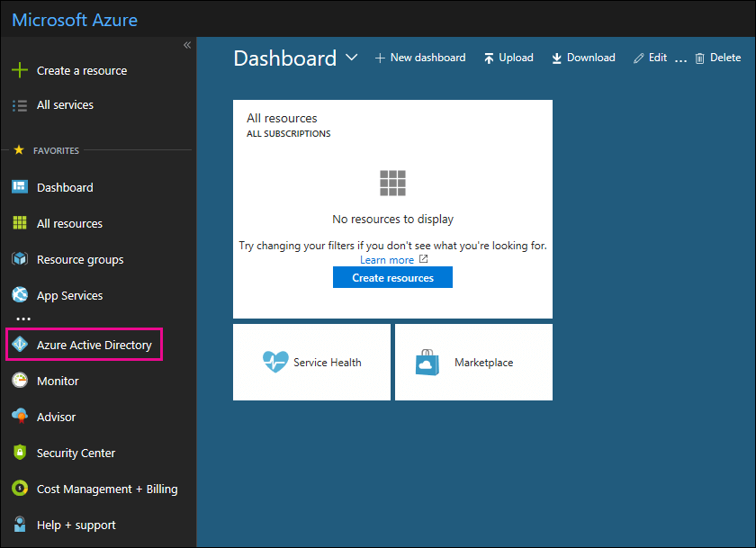Open All services menu item

pyautogui.click(x=65, y=105)
